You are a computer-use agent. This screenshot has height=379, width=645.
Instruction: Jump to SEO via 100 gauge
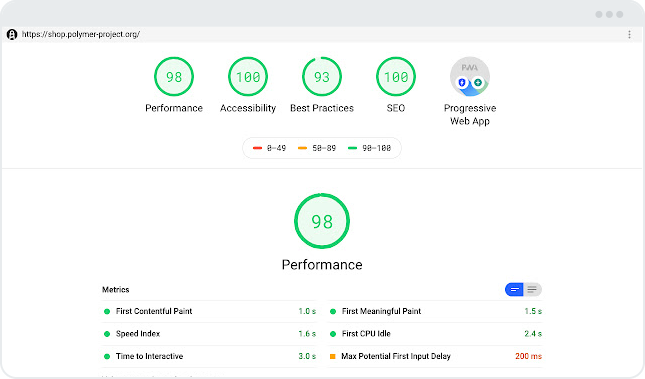[x=396, y=77]
